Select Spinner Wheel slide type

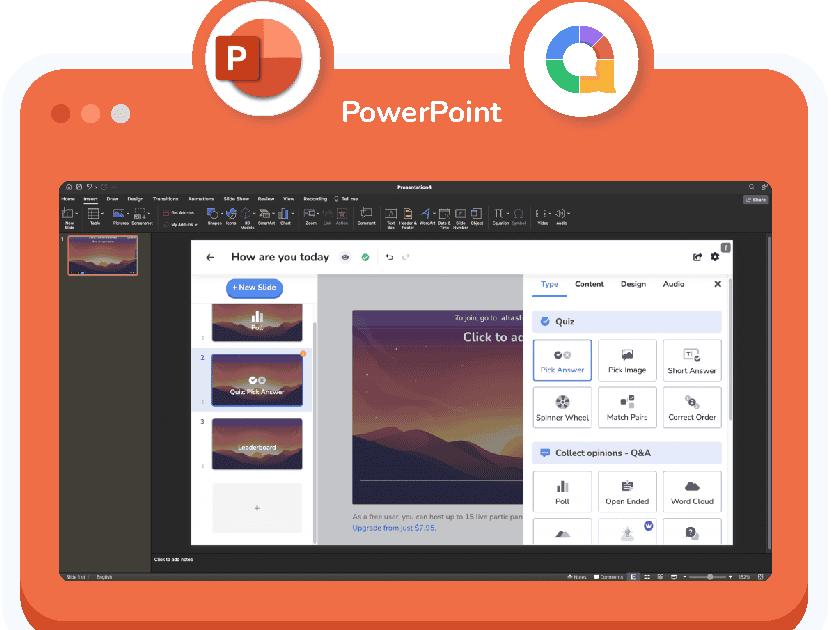click(562, 407)
